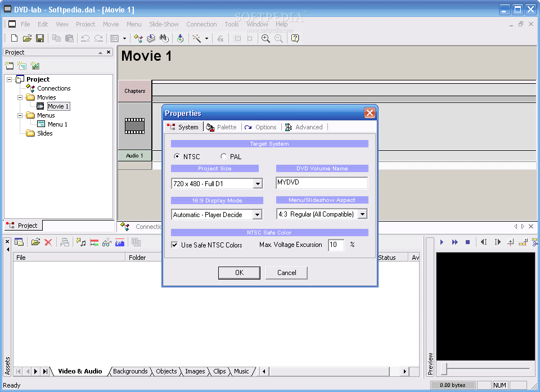Image resolution: width=540 pixels, height=392 pixels.
Task: Select Connections in project tree
Action: pos(54,88)
